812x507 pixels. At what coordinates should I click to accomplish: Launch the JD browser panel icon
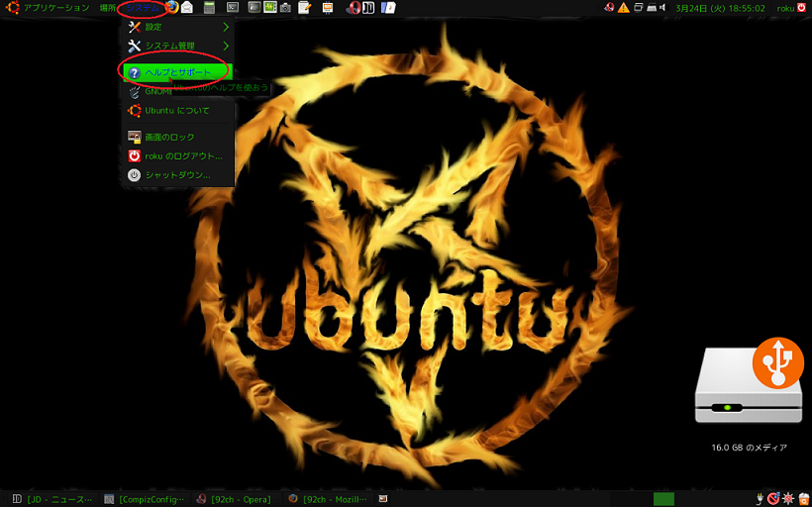(x=368, y=8)
